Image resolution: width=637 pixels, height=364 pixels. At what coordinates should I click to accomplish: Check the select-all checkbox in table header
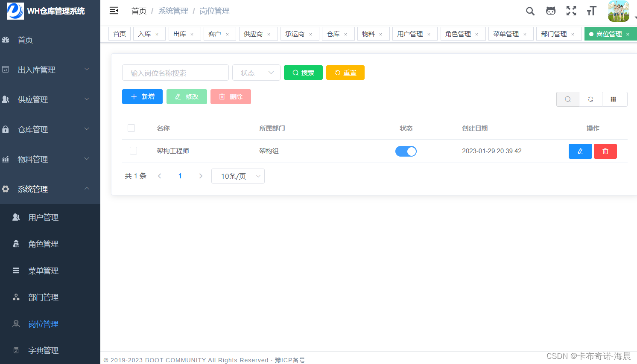coord(131,128)
